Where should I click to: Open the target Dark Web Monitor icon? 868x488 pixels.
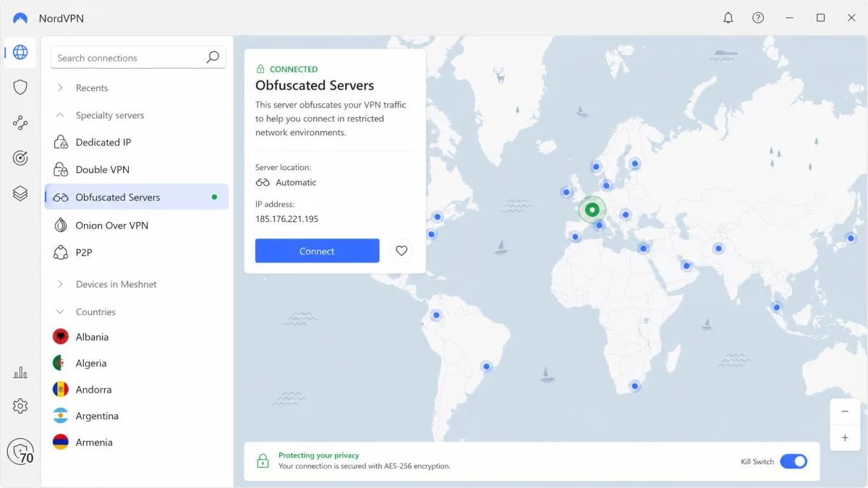pyautogui.click(x=20, y=158)
